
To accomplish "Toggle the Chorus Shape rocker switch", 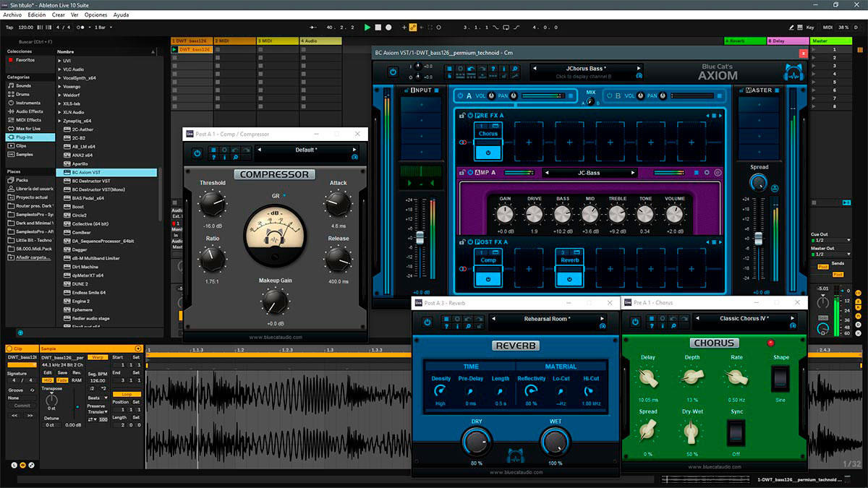I will tap(780, 378).
